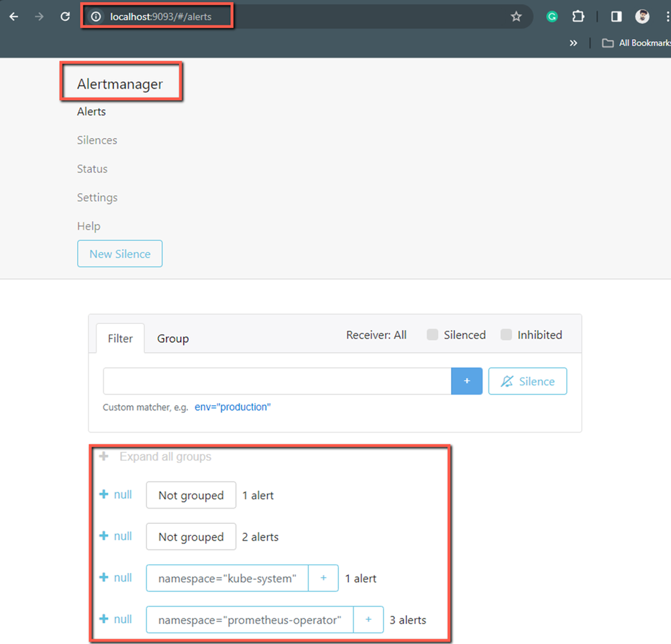Expand all alert groups
The image size is (671, 644).
(x=103, y=456)
